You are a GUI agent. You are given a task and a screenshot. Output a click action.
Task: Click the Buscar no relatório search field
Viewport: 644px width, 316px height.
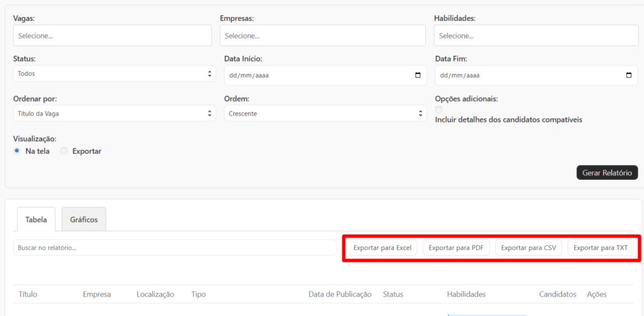(174, 248)
